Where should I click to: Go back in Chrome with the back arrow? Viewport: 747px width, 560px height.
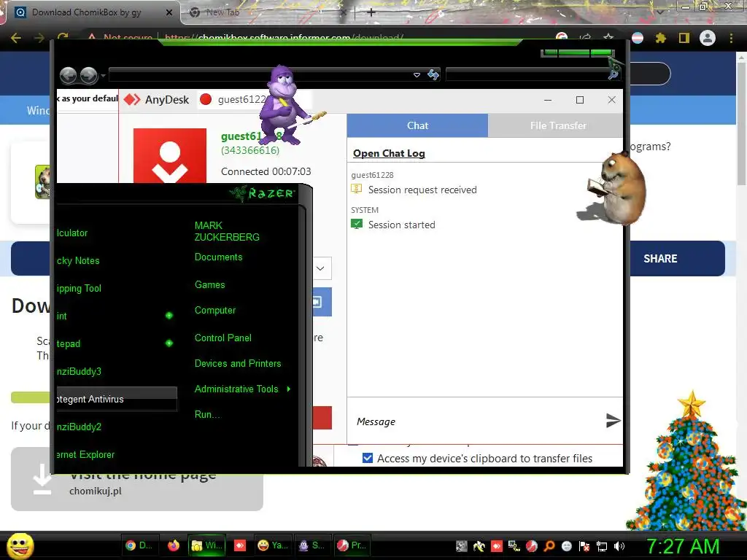16,38
